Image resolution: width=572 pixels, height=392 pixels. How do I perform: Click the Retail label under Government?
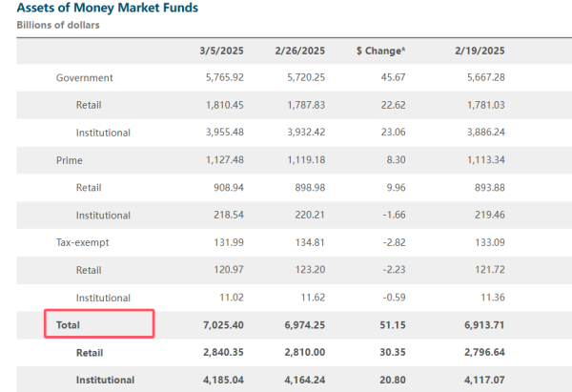click(89, 105)
